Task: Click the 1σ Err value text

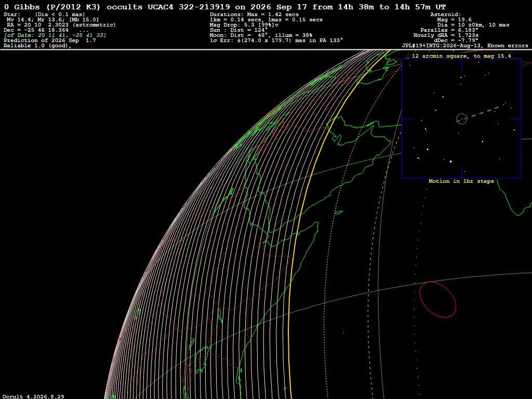Action: [x=276, y=41]
